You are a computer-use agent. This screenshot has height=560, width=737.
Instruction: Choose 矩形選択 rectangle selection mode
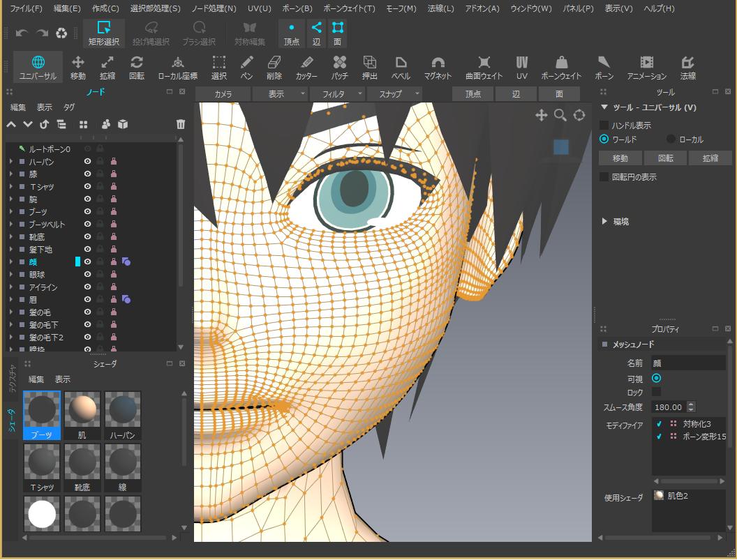pyautogui.click(x=104, y=33)
